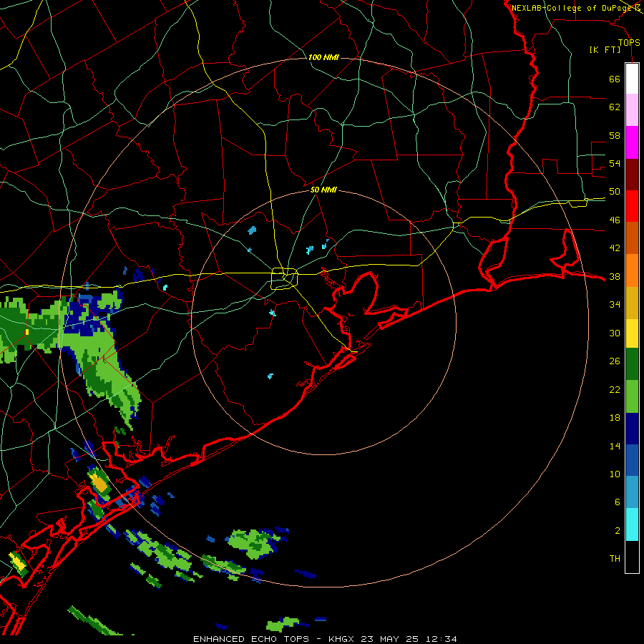The image size is (644, 644).
Task: Click the legend value 62
Action: point(615,107)
